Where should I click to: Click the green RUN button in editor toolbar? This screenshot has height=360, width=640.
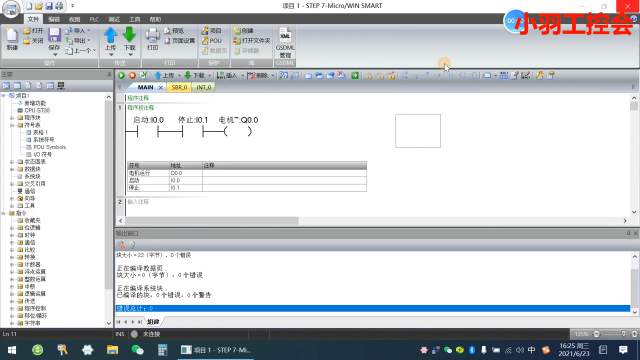[x=121, y=76]
